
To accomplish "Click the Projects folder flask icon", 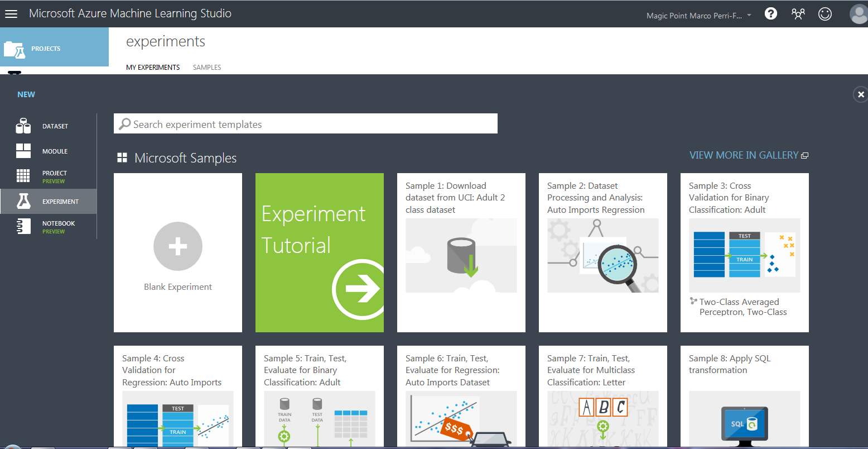I will coord(15,49).
